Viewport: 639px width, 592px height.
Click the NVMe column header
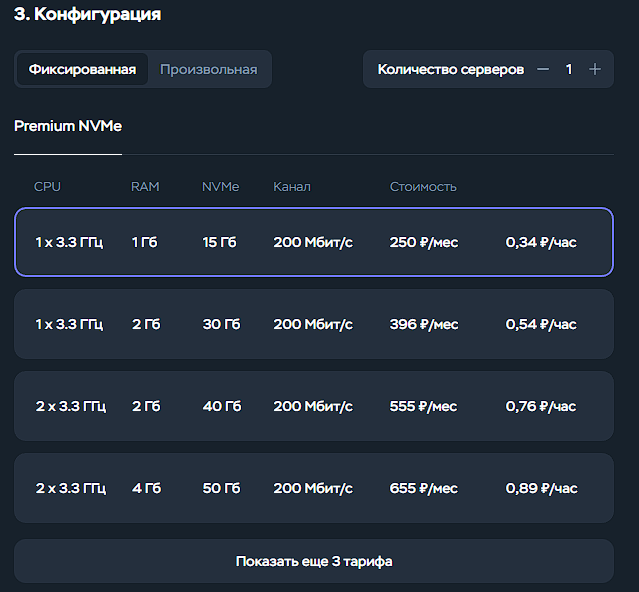tap(220, 187)
